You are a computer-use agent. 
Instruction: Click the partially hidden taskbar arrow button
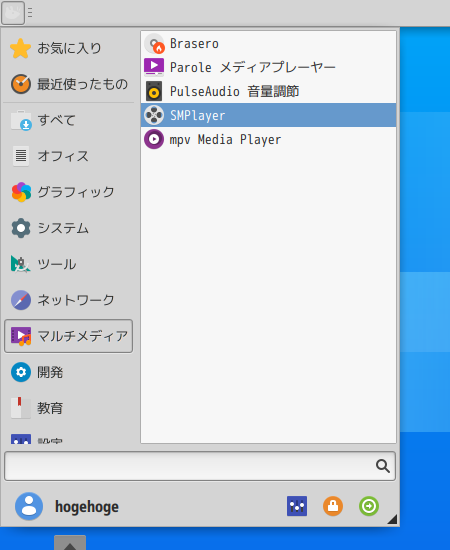pyautogui.click(x=70, y=543)
